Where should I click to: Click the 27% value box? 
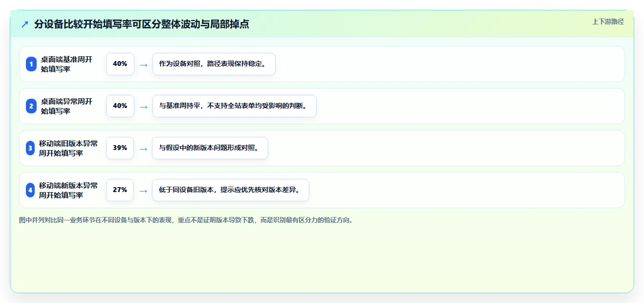coord(120,190)
